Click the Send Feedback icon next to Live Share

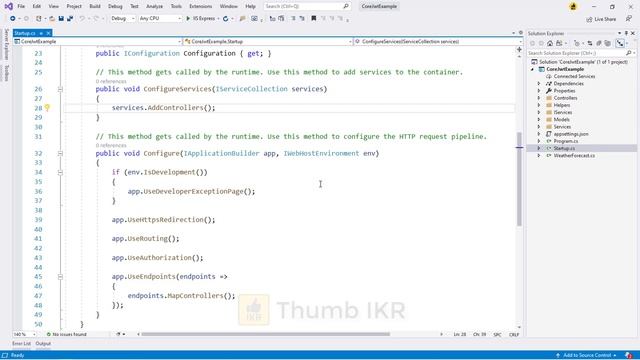tap(629, 19)
